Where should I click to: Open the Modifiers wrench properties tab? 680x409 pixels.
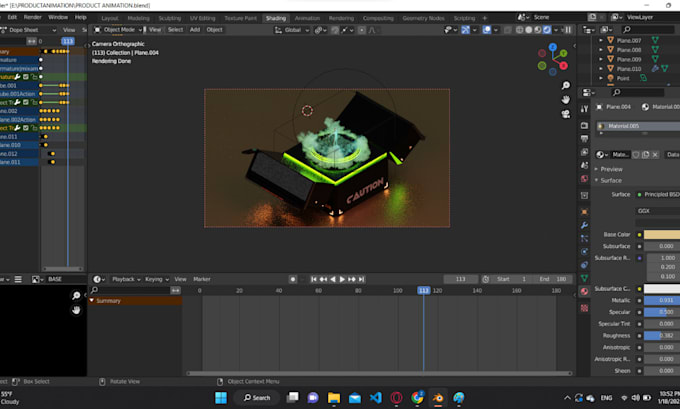584,225
